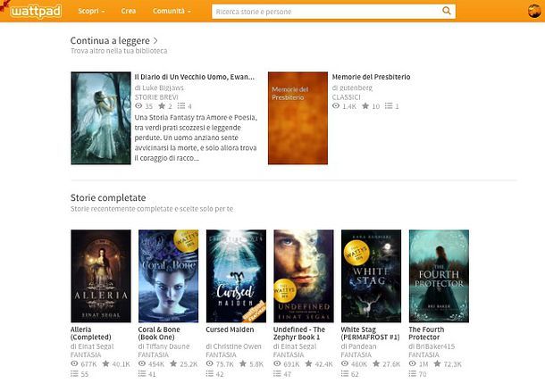Click the Storie completate heading
The height and width of the screenshot is (392, 545).
(x=108, y=197)
